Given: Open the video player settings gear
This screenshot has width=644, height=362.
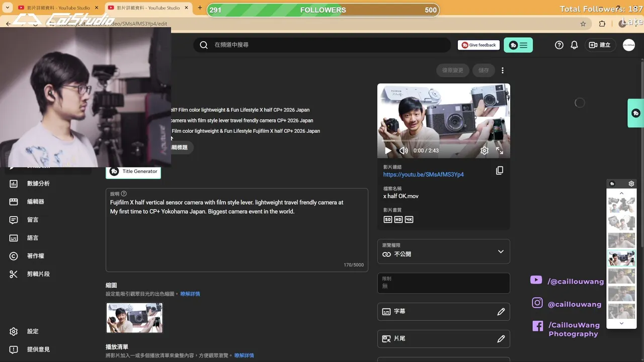Looking at the screenshot, I should tap(484, 150).
